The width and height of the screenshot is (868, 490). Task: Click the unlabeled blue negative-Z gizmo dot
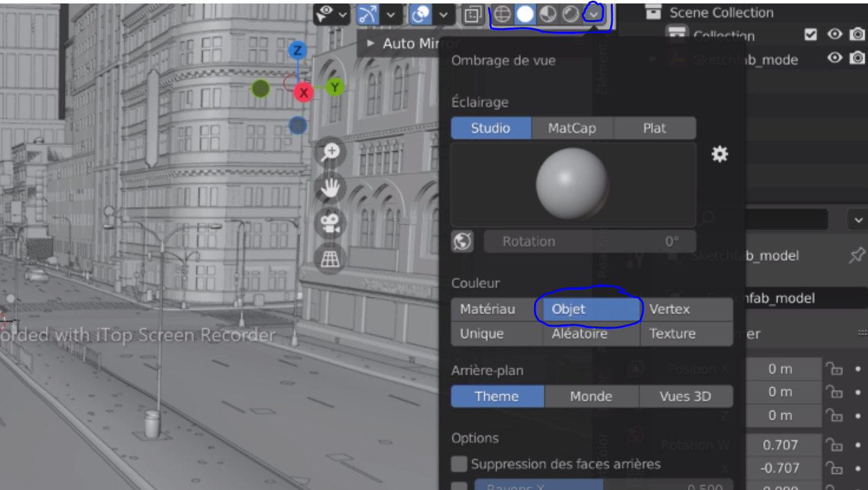(x=298, y=125)
